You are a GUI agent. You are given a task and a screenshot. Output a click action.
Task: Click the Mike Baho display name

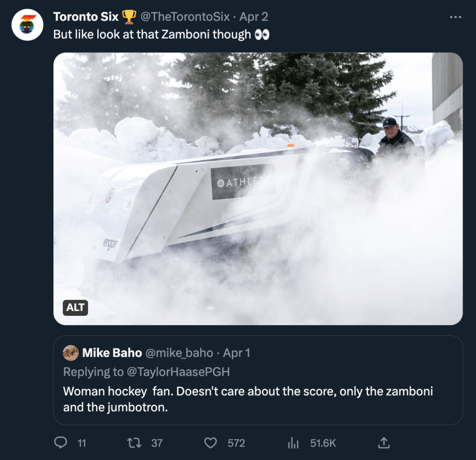[112, 353]
